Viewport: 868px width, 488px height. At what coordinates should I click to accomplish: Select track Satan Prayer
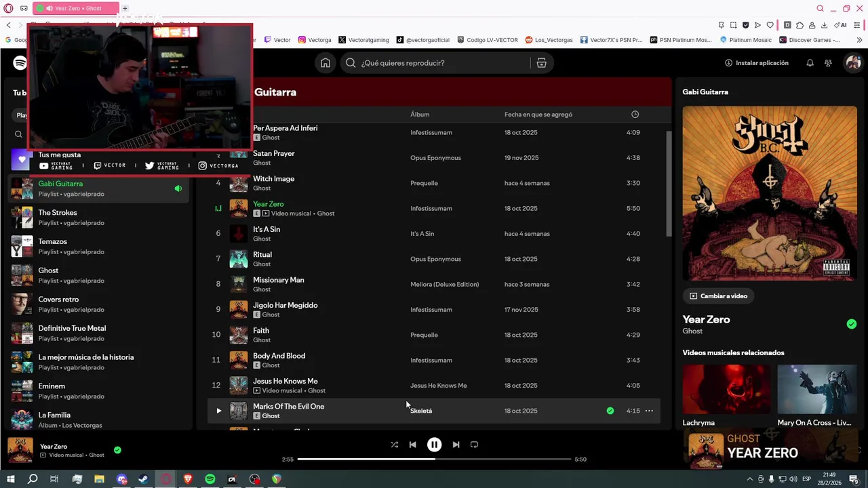point(273,154)
